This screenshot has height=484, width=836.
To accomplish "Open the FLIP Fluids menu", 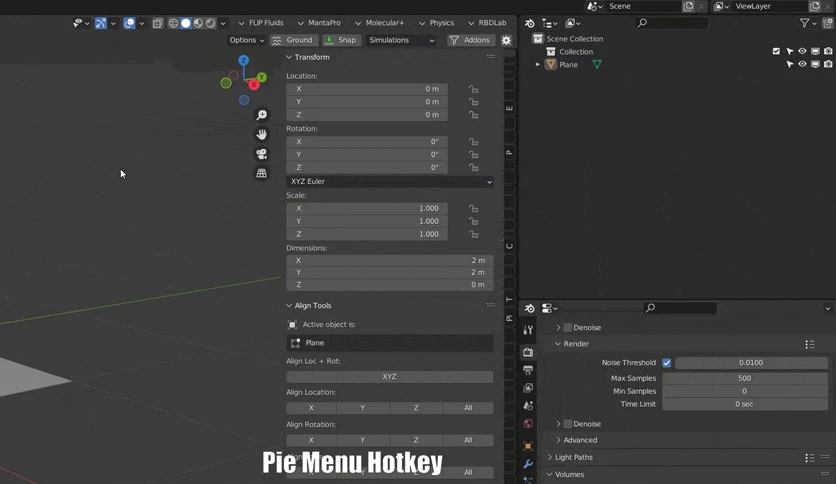I will point(261,23).
